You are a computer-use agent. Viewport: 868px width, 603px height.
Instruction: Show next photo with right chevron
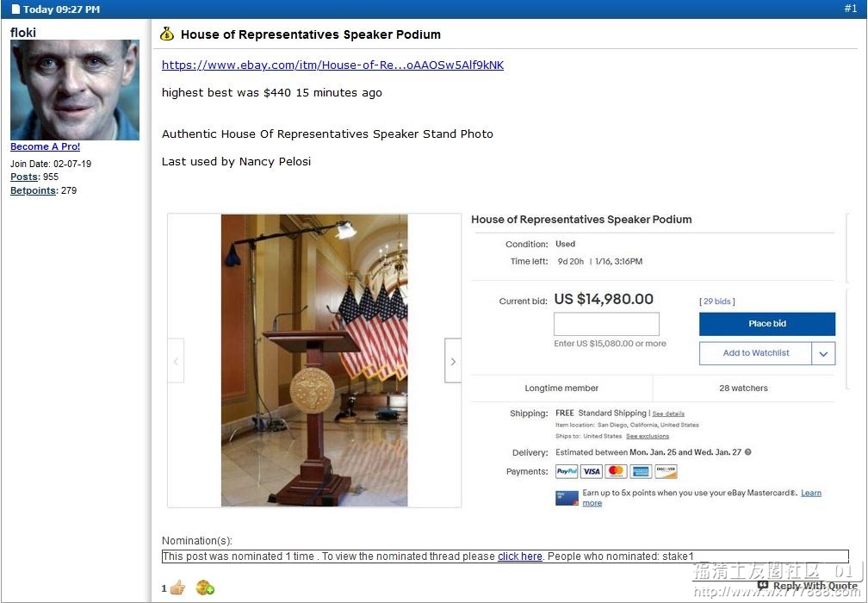(x=453, y=361)
